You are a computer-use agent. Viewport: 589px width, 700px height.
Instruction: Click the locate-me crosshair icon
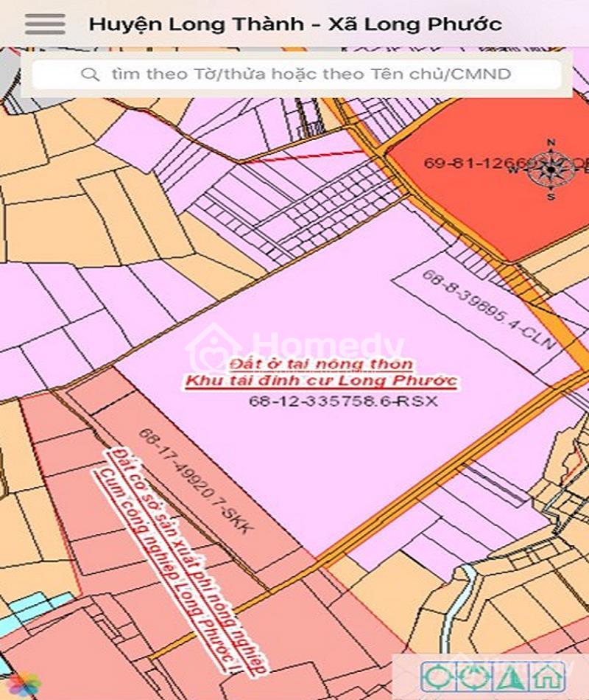tap(437, 676)
